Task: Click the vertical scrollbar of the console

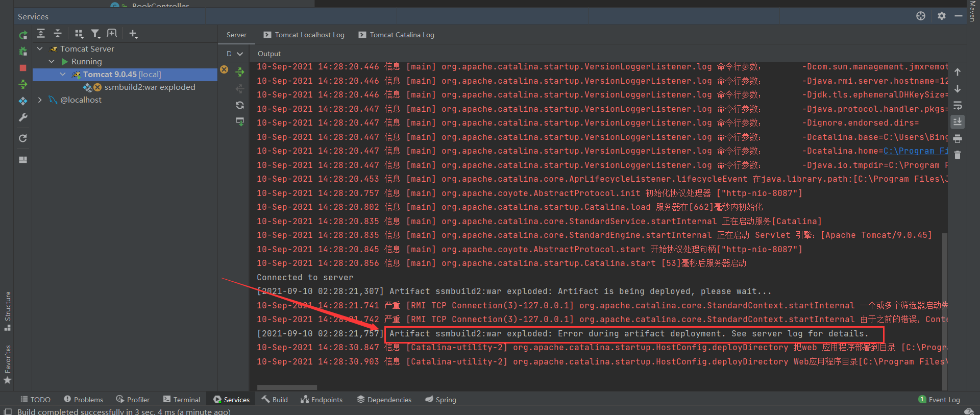Action: [945, 311]
